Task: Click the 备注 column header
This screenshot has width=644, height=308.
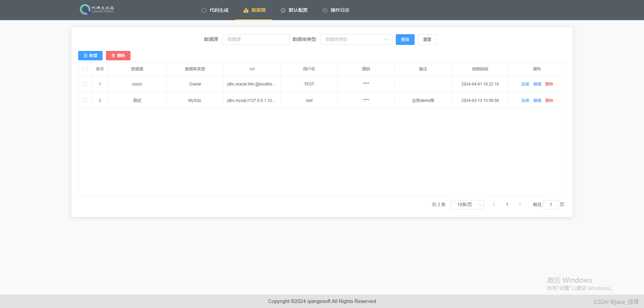Action: click(x=423, y=69)
